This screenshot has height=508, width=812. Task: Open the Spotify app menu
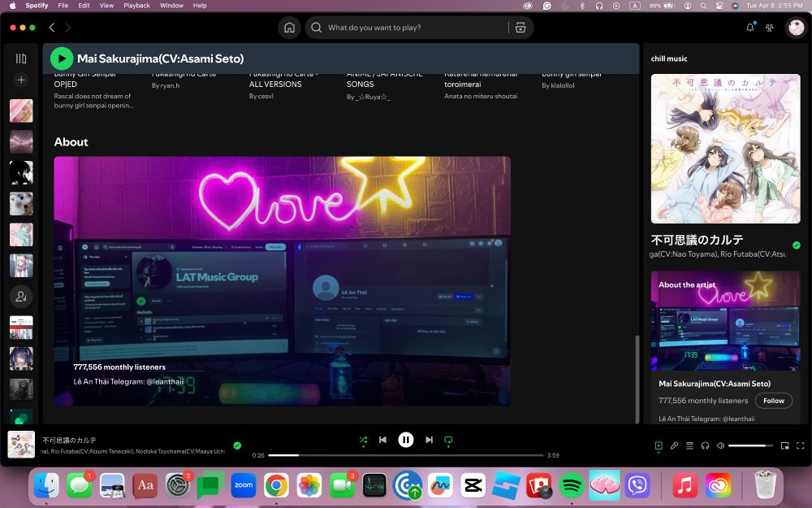click(37, 6)
